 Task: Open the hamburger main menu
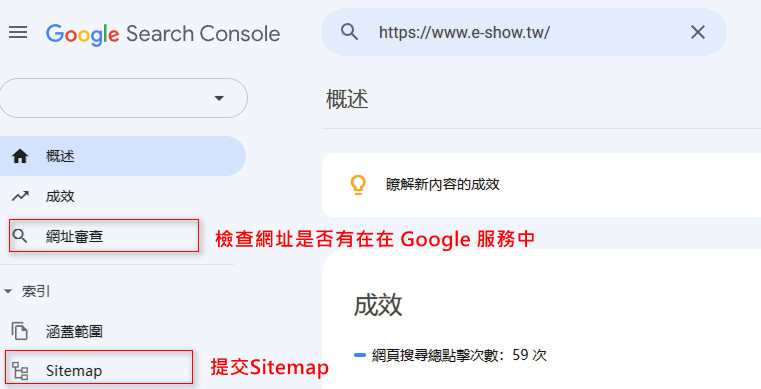[18, 32]
